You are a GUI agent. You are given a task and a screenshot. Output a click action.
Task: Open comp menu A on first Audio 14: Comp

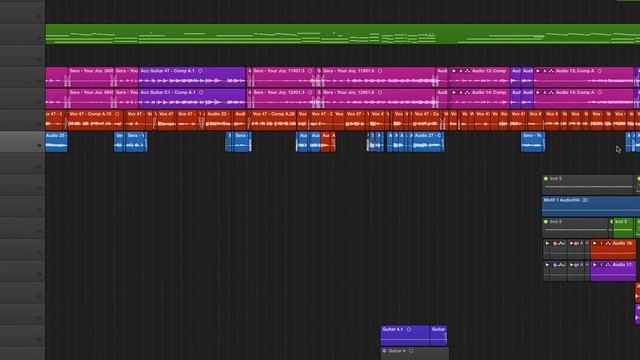(x=461, y=93)
